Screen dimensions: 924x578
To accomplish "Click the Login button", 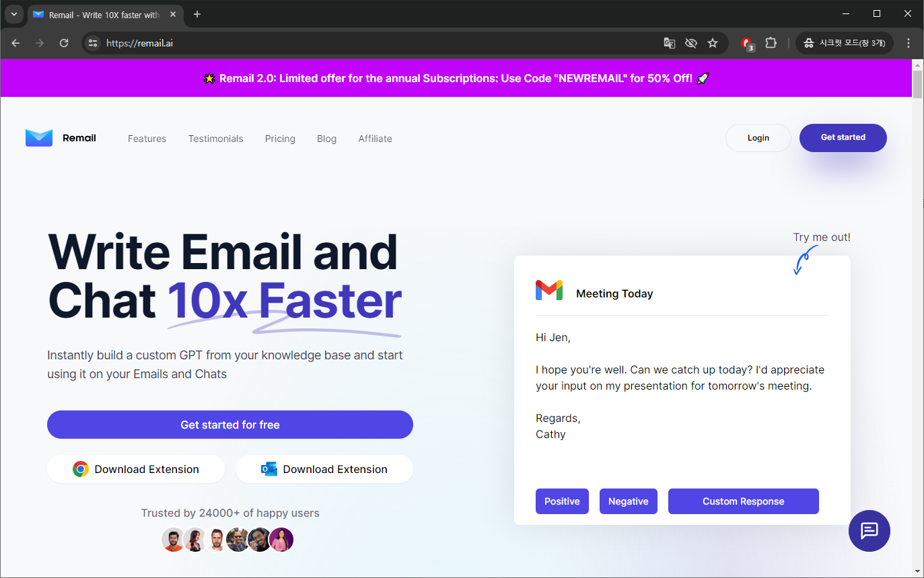I will click(x=758, y=138).
